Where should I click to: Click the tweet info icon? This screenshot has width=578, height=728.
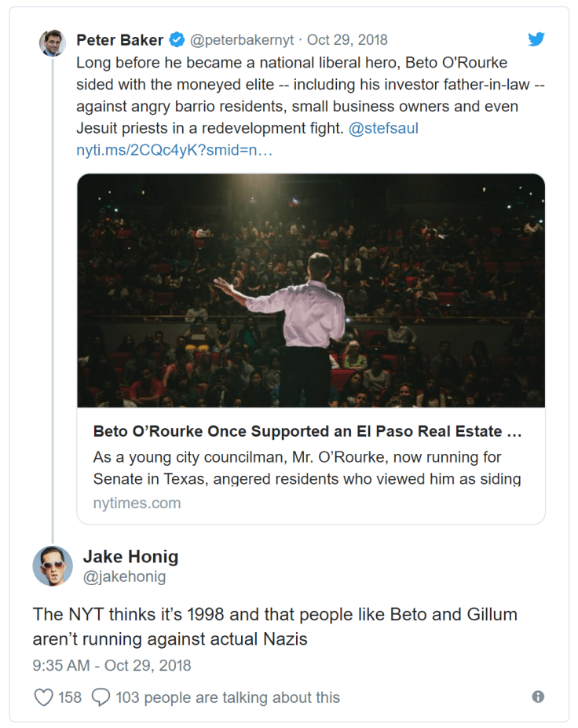pyautogui.click(x=538, y=697)
